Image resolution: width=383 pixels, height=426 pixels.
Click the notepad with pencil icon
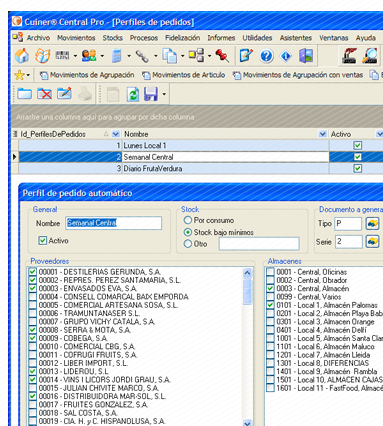246,56
